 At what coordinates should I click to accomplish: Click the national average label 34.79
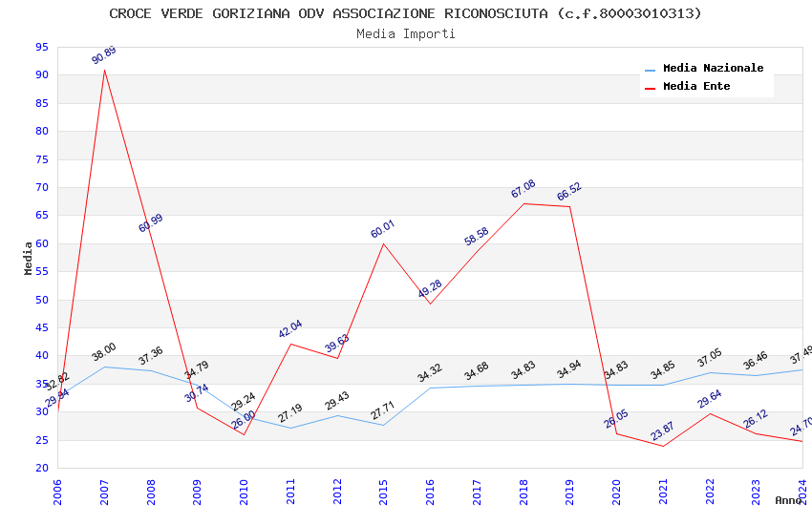[197, 369]
